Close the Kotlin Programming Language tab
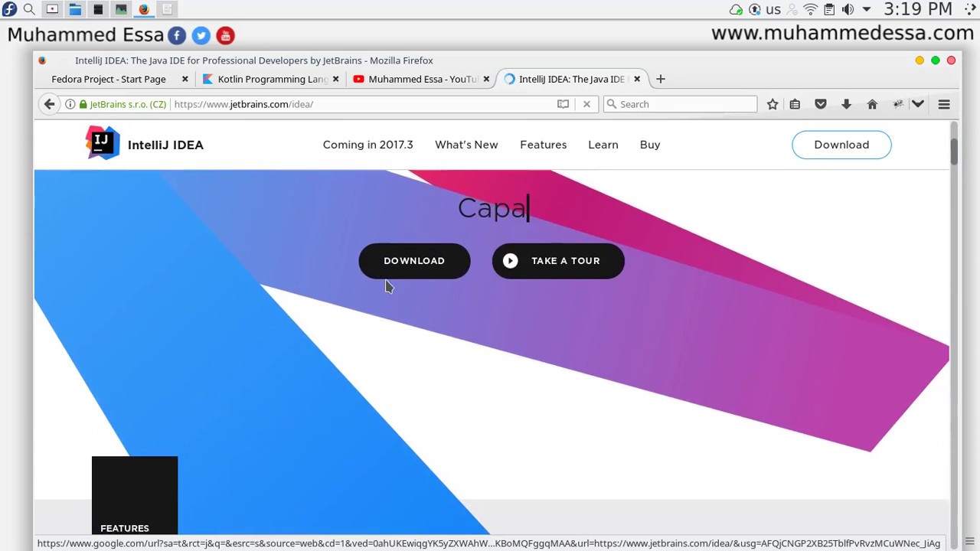Image resolution: width=980 pixels, height=551 pixels. tap(335, 79)
